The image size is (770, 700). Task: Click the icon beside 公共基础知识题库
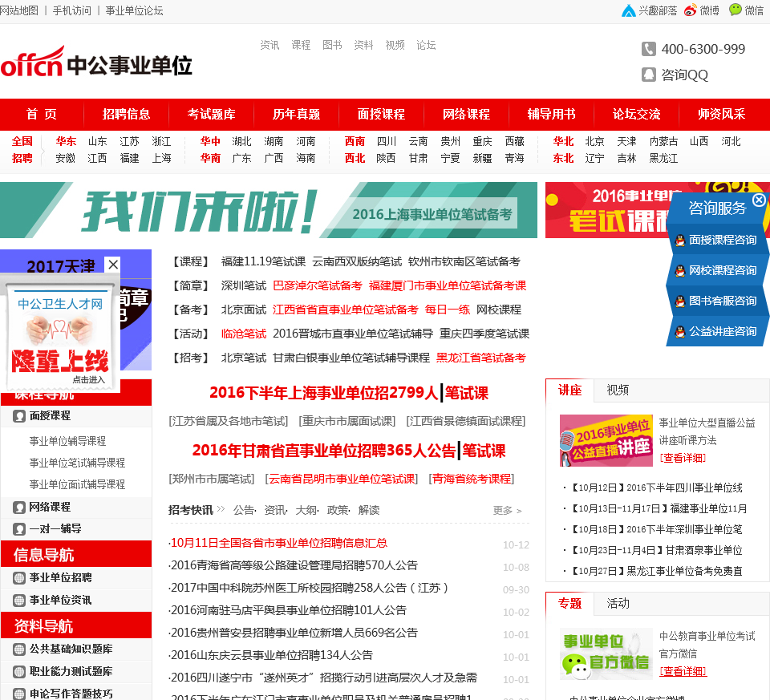(19, 649)
